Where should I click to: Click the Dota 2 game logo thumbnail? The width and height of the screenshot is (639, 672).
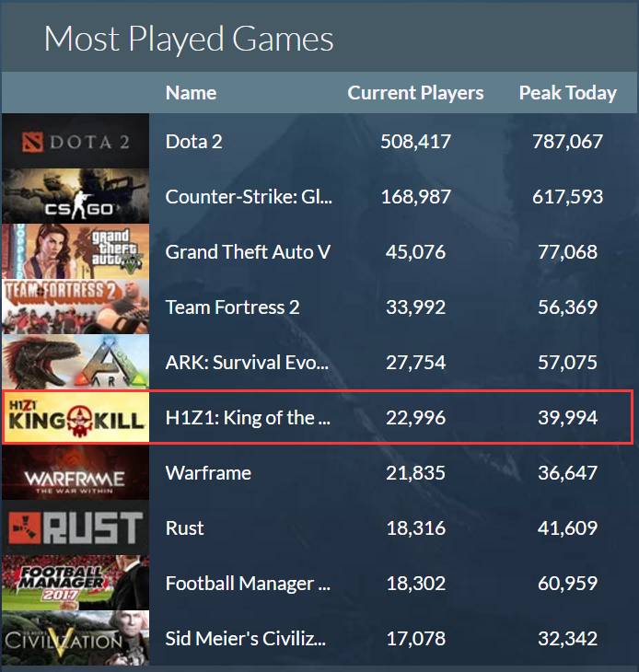[75, 142]
